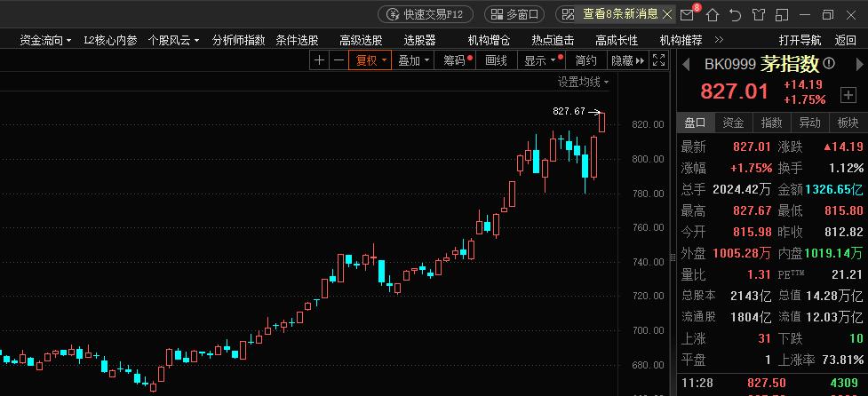Switch to 板块 tab
Screen dimensions: 868x396
(x=848, y=123)
